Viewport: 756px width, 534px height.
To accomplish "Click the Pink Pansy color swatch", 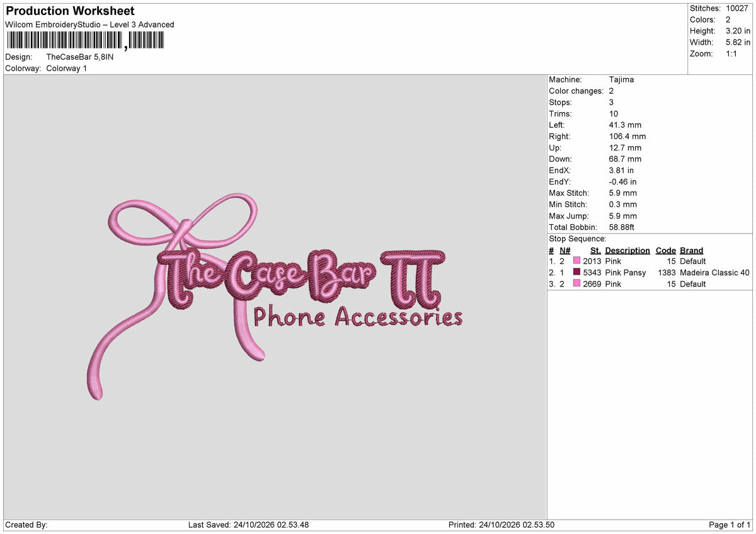I will [576, 273].
